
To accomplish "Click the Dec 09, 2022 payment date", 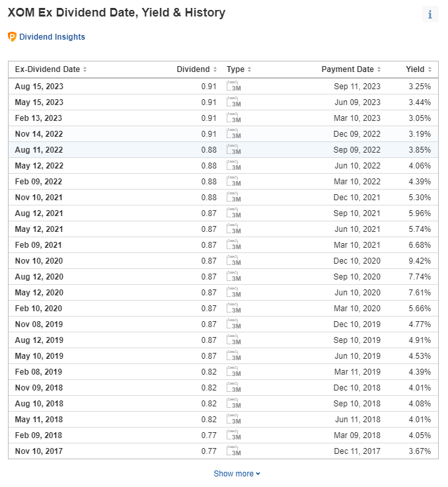I will pos(357,134).
